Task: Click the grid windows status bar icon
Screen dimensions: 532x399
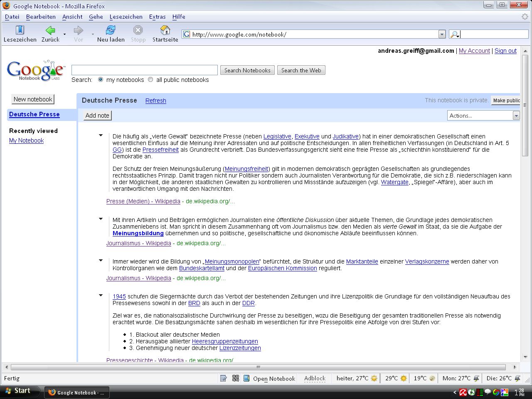Action: [x=235, y=378]
